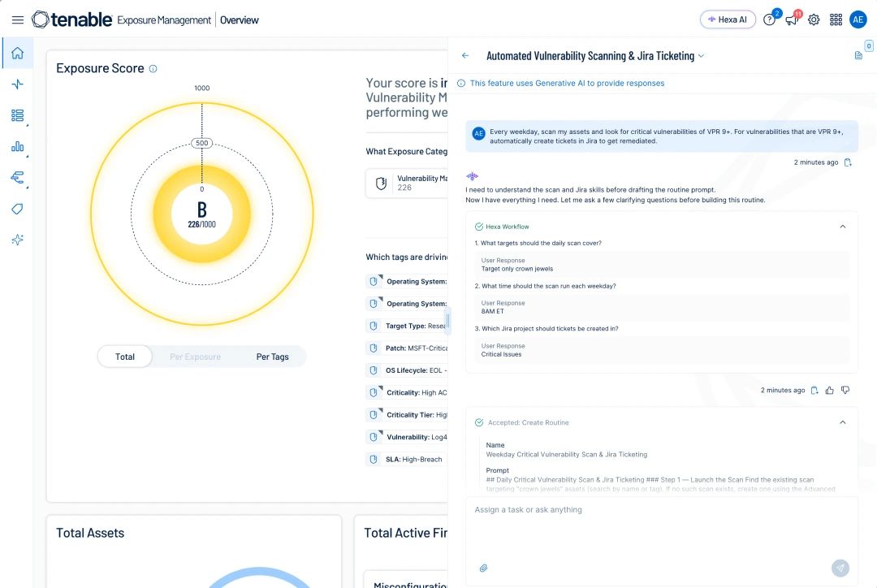Select the 'SLA: High-Breach' tag row

(x=407, y=460)
